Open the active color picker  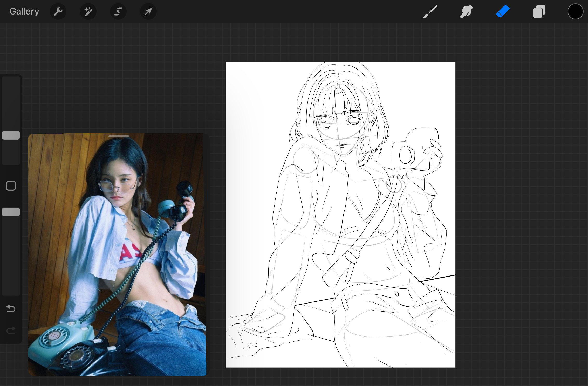575,11
